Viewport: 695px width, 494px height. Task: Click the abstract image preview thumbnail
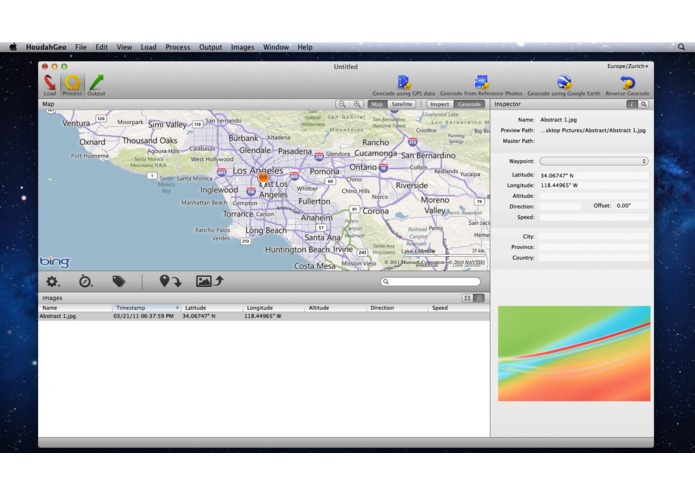[x=574, y=354]
